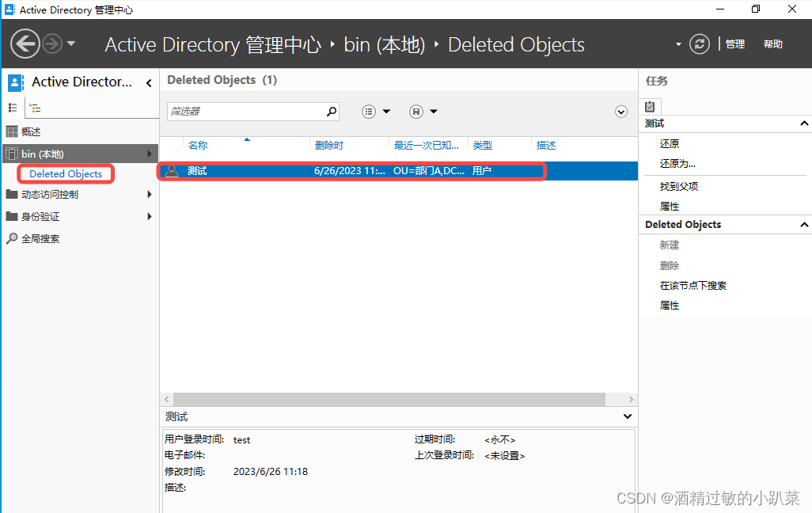812x513 pixels.
Task: Open navigation history dropdown beside forward arrow
Action: [x=71, y=44]
